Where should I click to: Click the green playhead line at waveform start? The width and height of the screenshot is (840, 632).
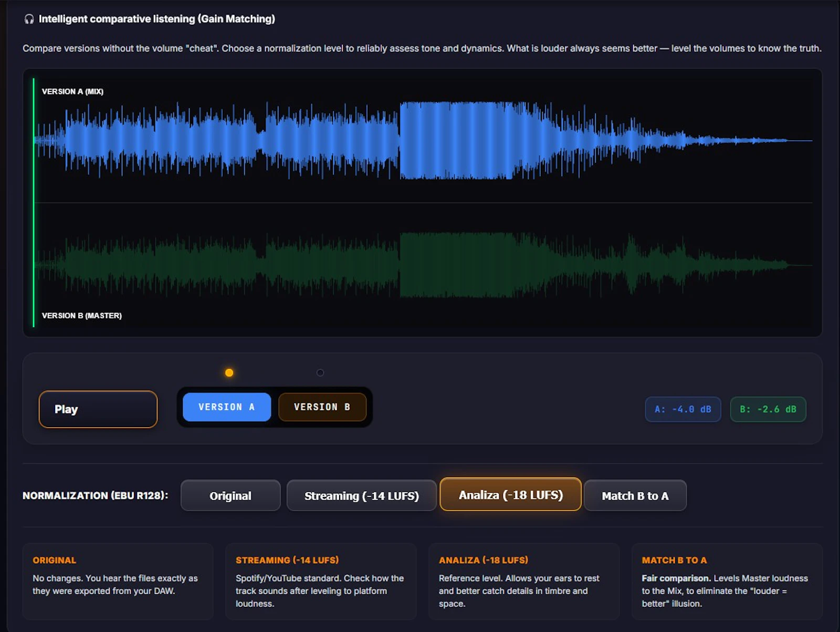34,203
